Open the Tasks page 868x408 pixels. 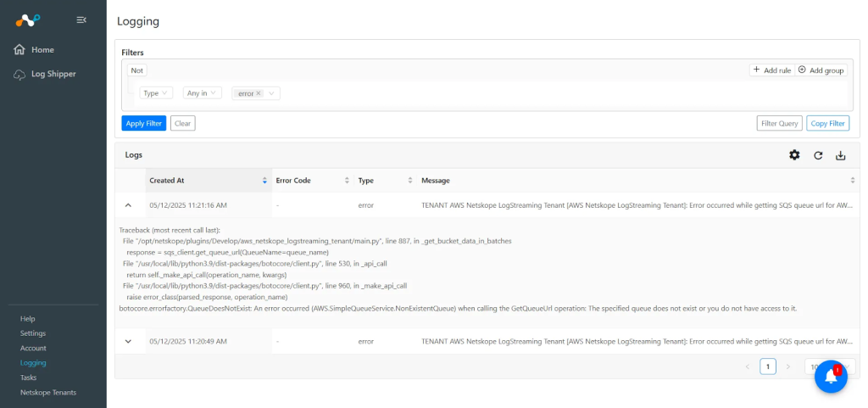click(28, 377)
